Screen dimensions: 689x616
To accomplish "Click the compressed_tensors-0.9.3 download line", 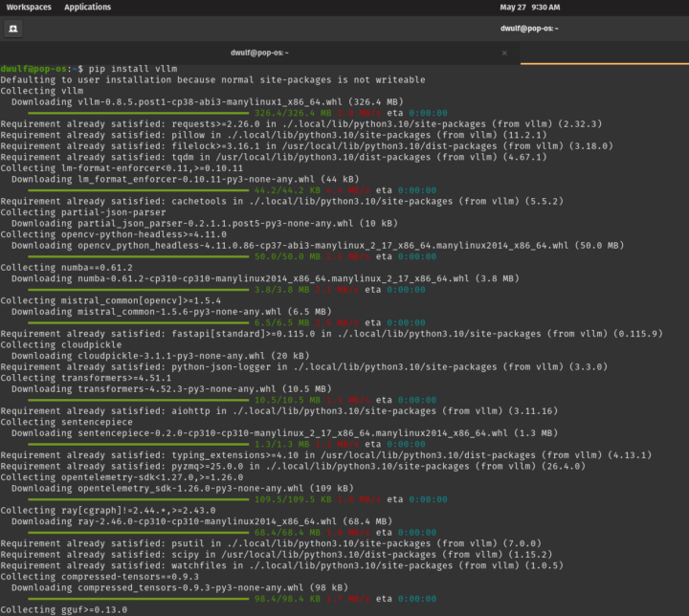I will 180,588.
